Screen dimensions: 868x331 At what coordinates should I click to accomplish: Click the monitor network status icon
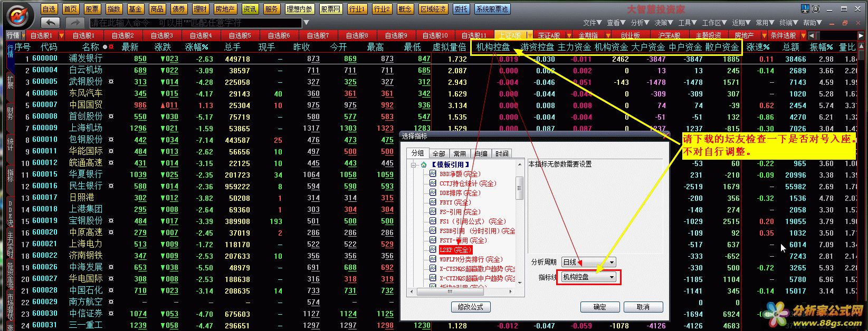(x=805, y=8)
